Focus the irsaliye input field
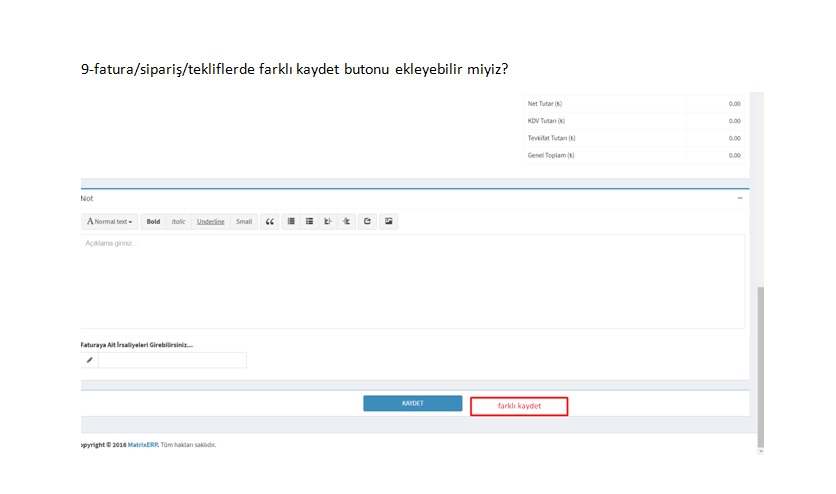836x494 pixels. click(172, 360)
